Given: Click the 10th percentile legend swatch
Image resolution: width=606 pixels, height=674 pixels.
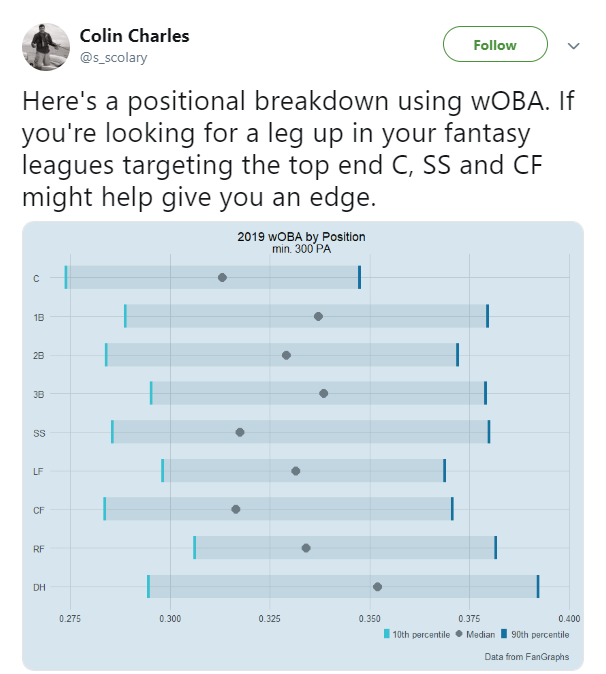Looking at the screenshot, I should 386,634.
